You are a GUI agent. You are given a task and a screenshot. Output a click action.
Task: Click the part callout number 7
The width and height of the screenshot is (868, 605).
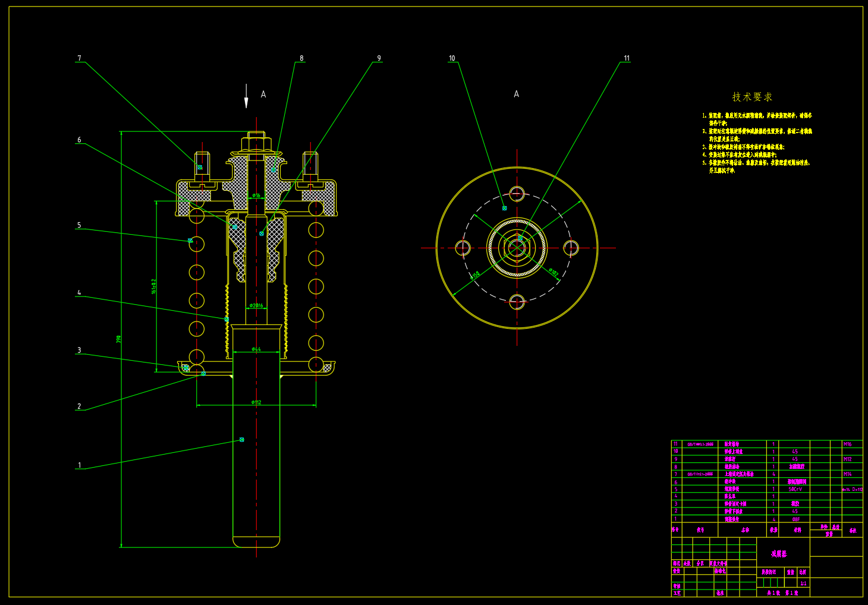point(79,58)
